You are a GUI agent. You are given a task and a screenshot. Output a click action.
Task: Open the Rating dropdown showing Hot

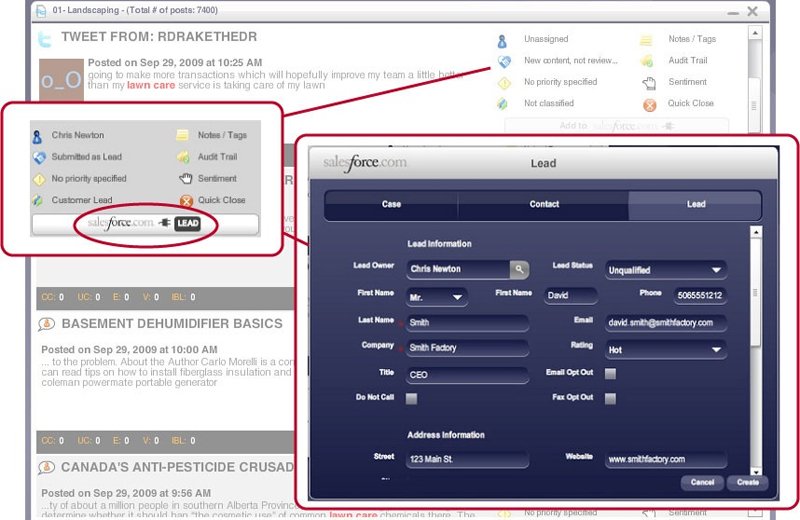click(666, 350)
